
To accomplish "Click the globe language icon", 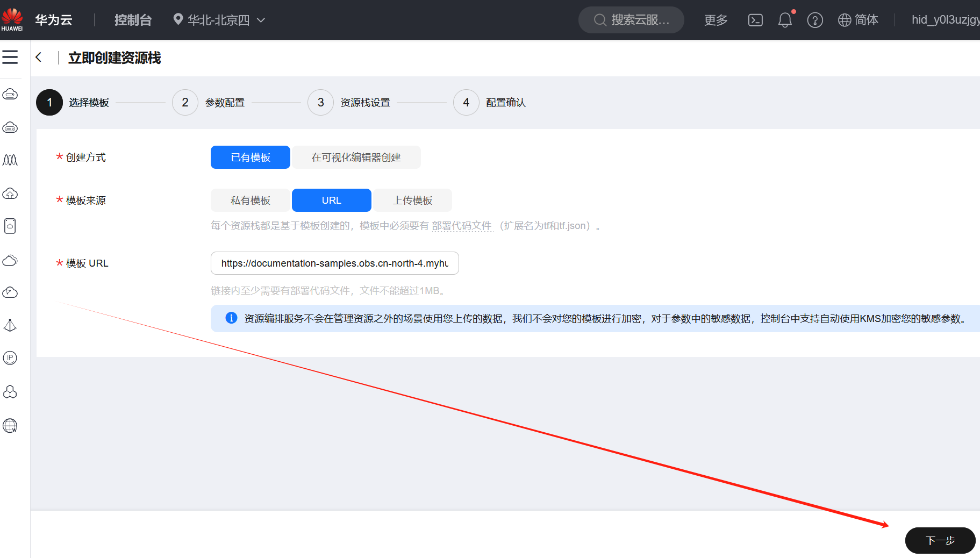I will point(845,20).
